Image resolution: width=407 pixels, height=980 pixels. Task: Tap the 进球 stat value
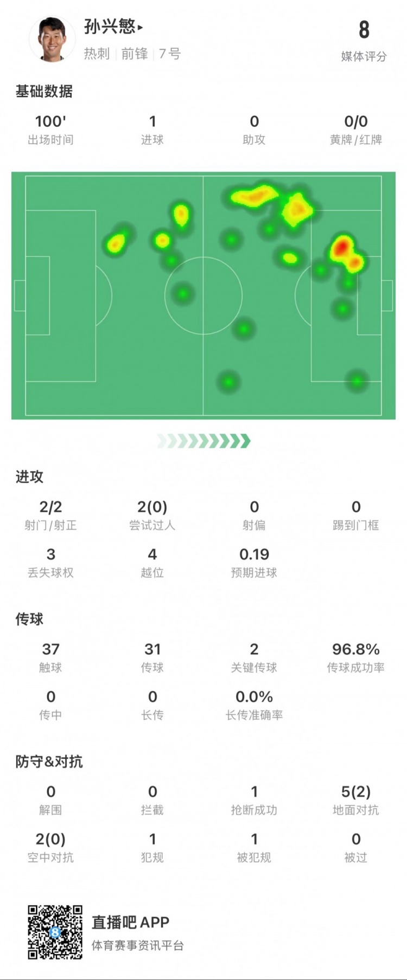[152, 122]
